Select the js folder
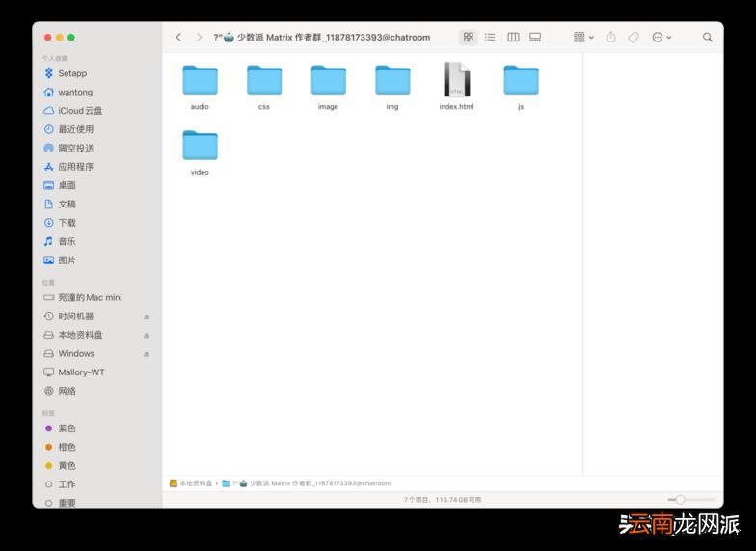Viewport: 756px width, 551px height. pos(521,87)
